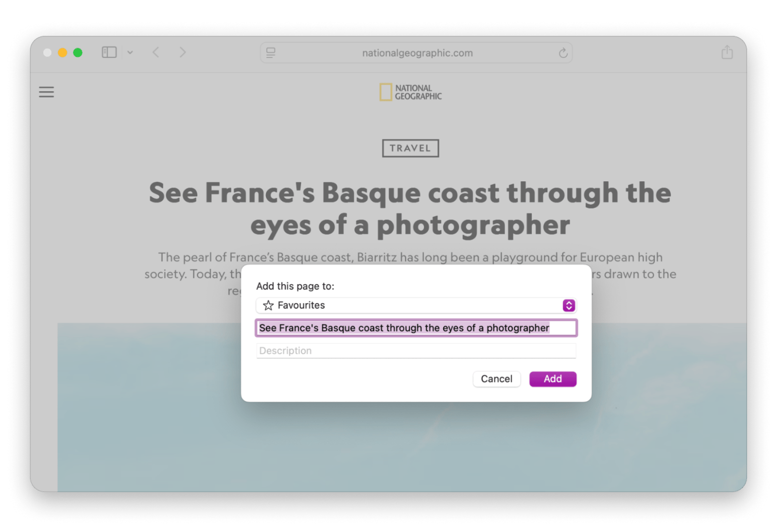Screen dimensions: 777x532
Task: Click the bookmark title text field
Action: [x=416, y=328]
